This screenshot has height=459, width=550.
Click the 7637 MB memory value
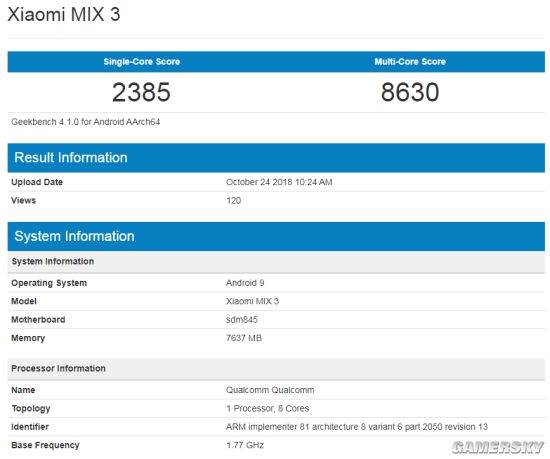[x=244, y=338]
